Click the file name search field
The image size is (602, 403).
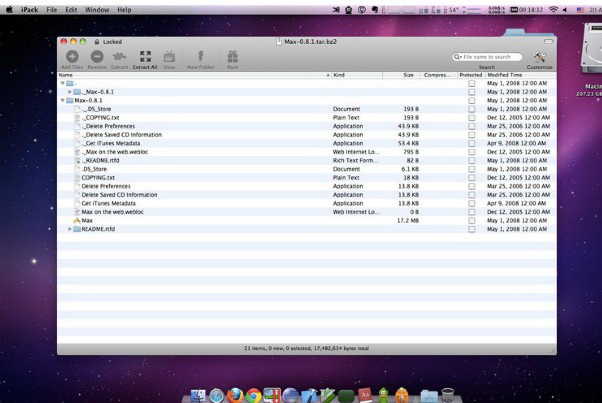click(x=491, y=57)
